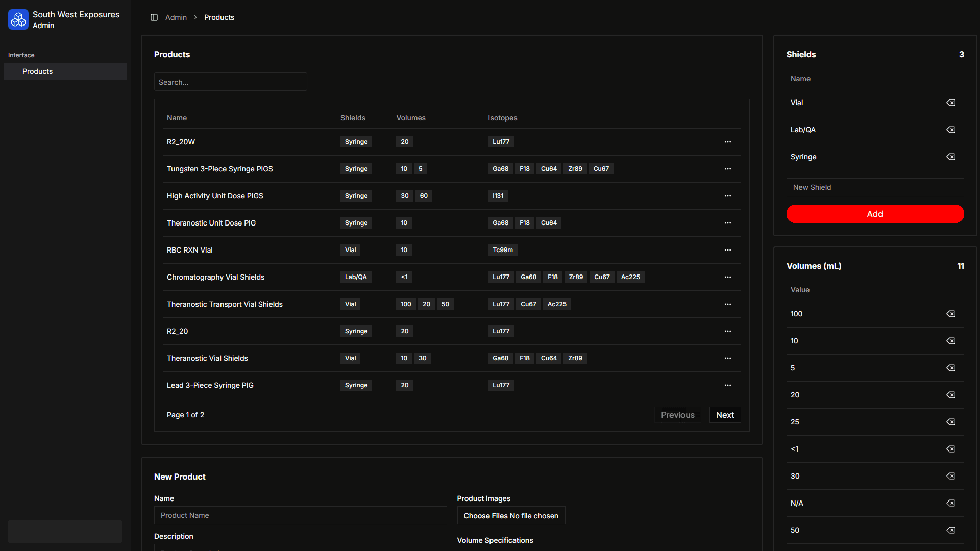Focus the New Shield input

pos(875,187)
